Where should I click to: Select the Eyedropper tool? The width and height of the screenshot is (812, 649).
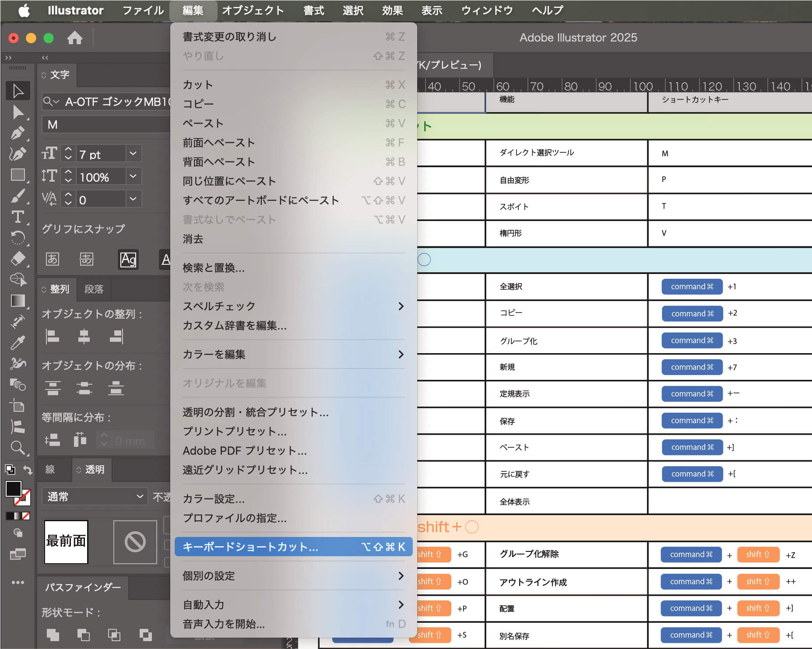pos(18,342)
